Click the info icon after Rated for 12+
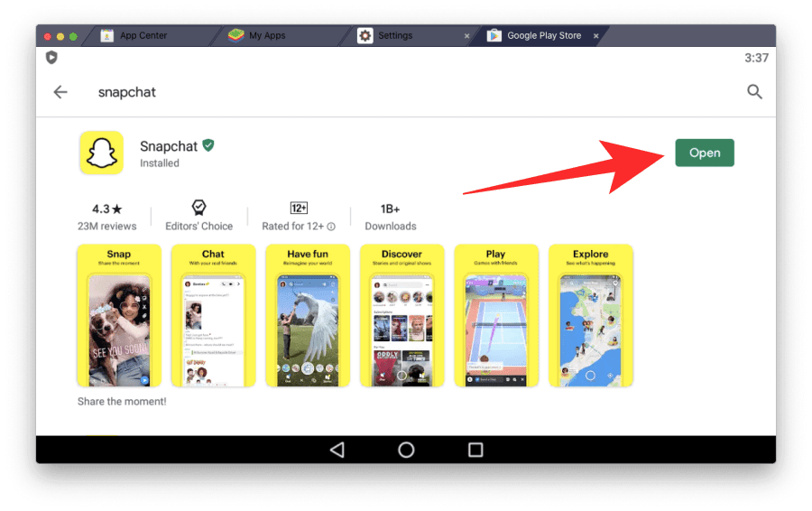This screenshot has width=812, height=511. pyautogui.click(x=331, y=227)
